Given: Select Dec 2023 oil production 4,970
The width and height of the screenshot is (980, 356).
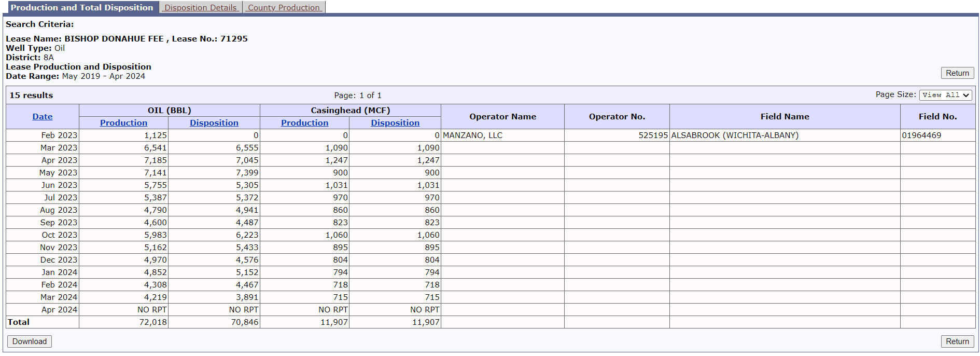Looking at the screenshot, I should (123, 260).
